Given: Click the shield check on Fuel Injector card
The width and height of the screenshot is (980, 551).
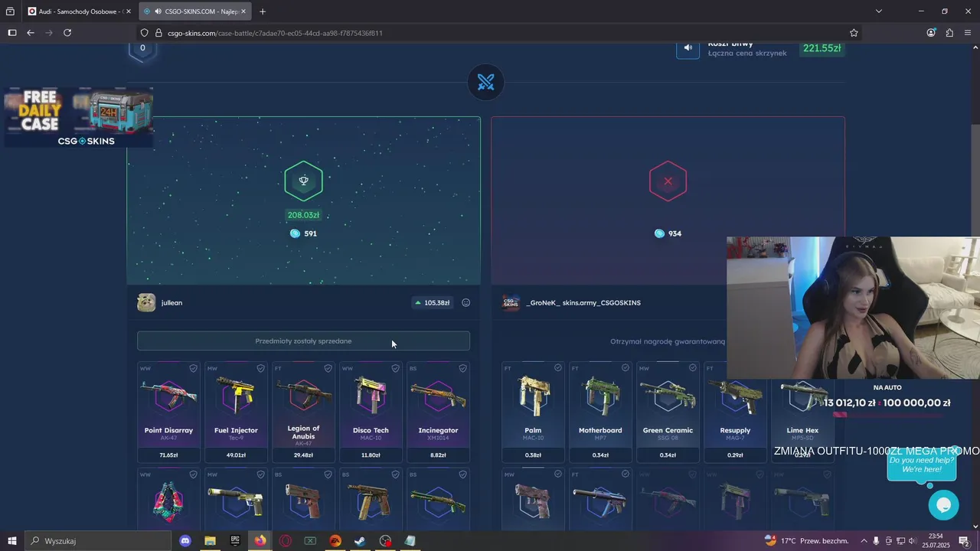Looking at the screenshot, I should tap(261, 368).
